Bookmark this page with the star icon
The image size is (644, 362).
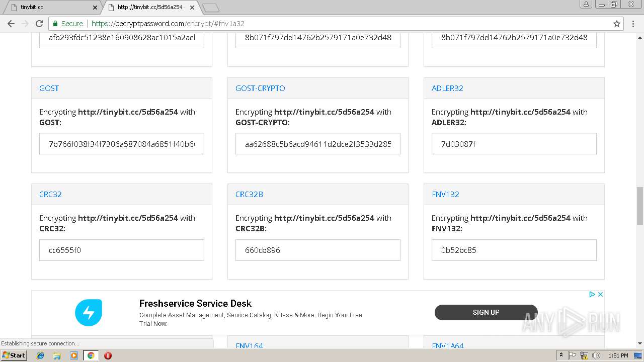pos(617,24)
